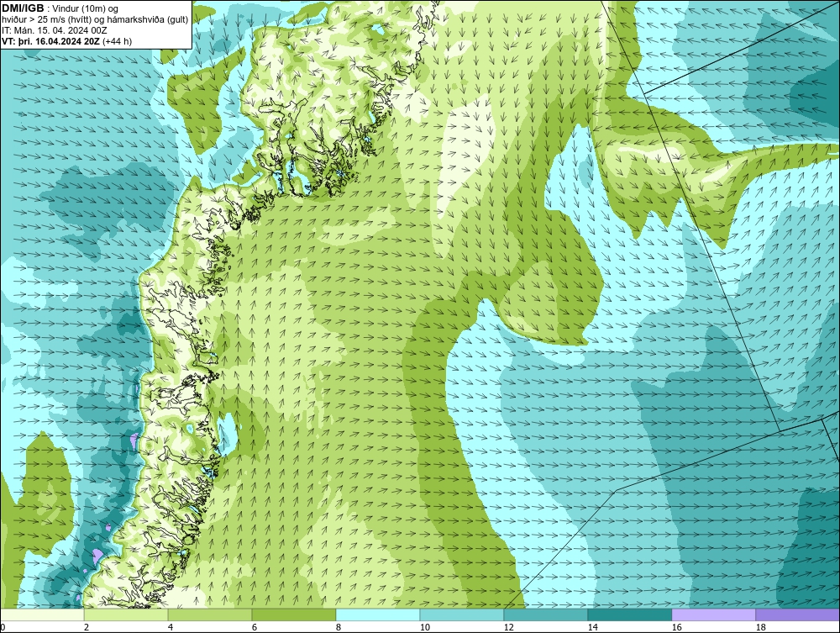Click the scale label '0'

tap(3, 627)
